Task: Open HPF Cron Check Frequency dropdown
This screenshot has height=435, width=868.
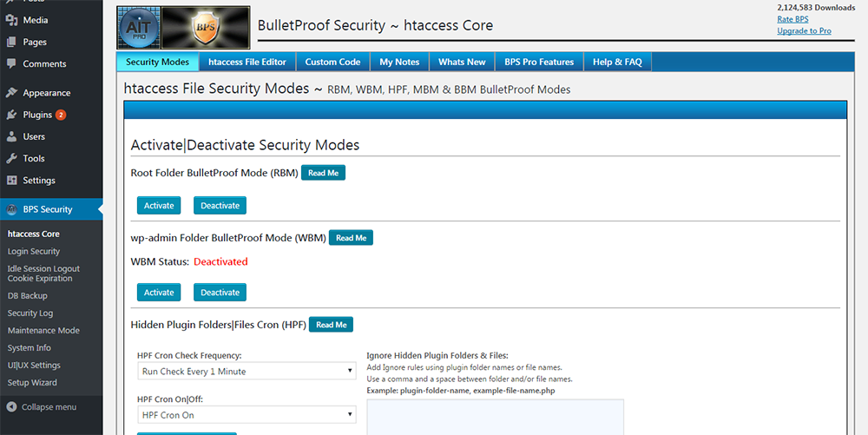Action: point(247,371)
